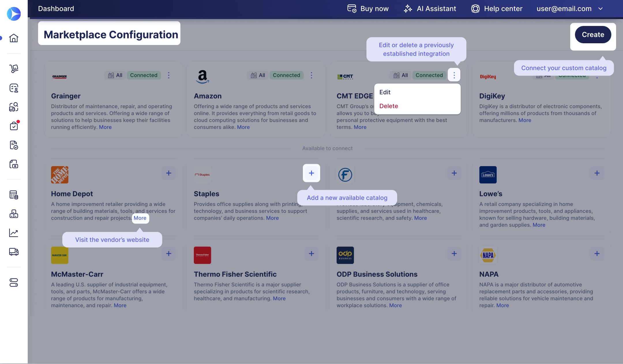Open the Amazon three-dot options menu

click(311, 75)
